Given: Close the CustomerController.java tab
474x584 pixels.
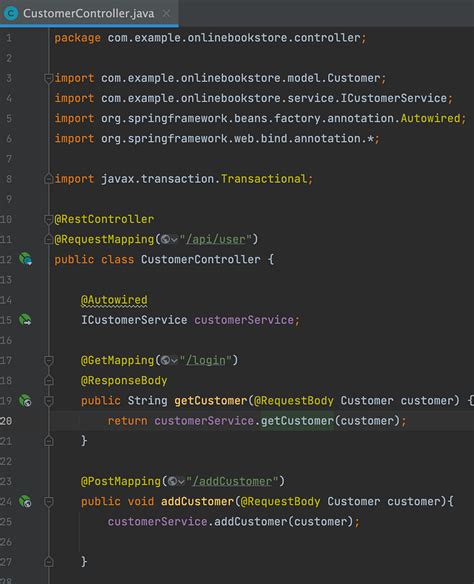Looking at the screenshot, I should tap(166, 13).
